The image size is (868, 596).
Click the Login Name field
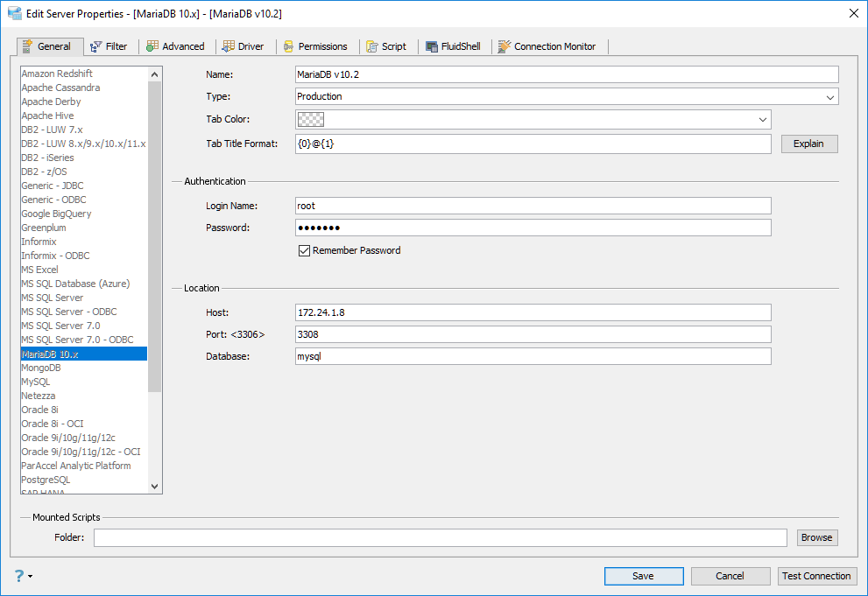coord(533,206)
